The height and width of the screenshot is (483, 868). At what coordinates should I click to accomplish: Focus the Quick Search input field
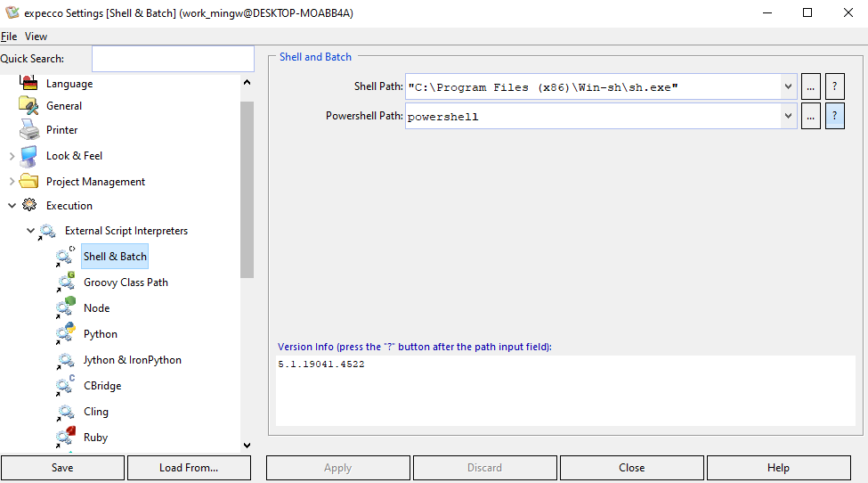[x=173, y=59]
